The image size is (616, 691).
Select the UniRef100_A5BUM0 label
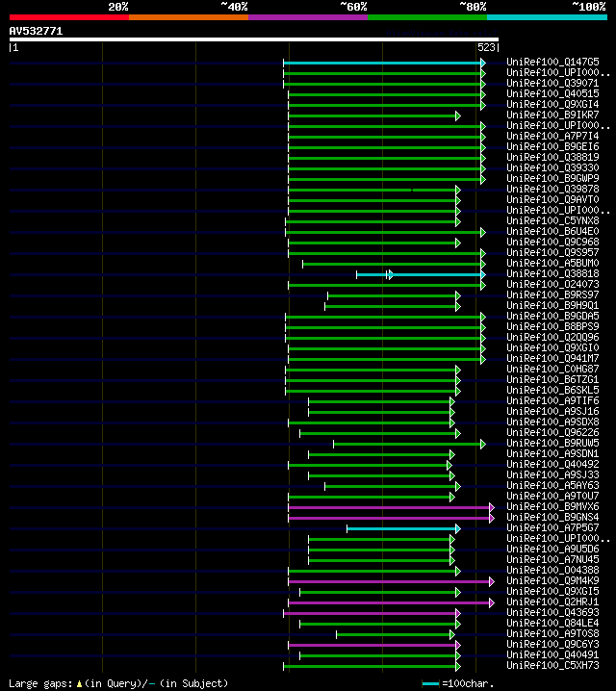tap(552, 263)
